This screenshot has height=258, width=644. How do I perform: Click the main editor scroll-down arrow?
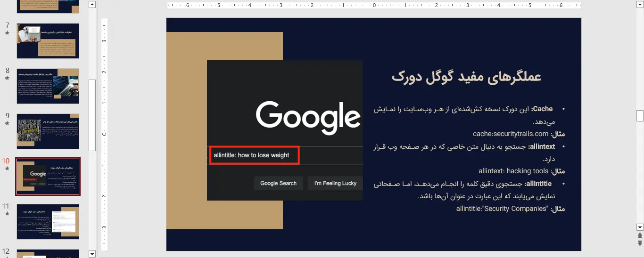[640, 227]
